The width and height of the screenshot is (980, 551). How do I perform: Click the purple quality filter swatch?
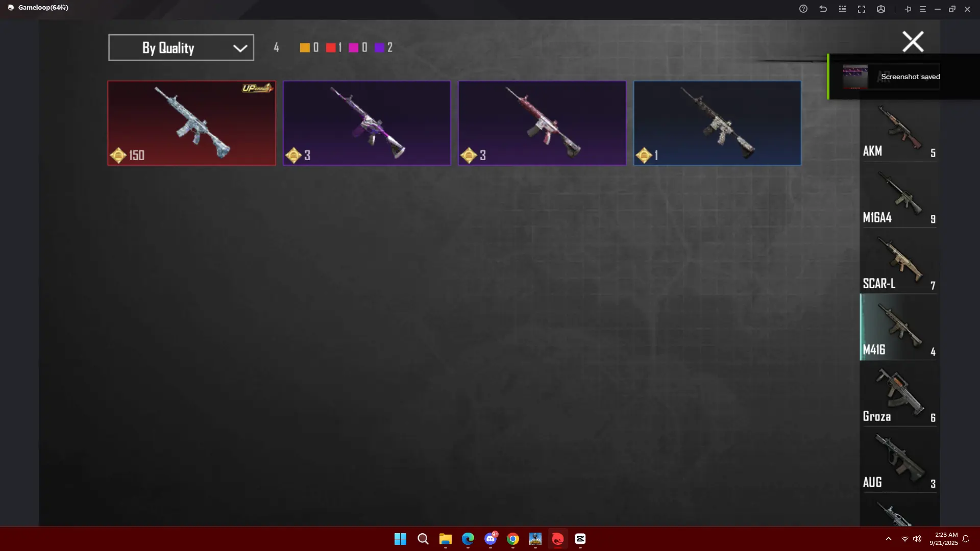point(379,47)
